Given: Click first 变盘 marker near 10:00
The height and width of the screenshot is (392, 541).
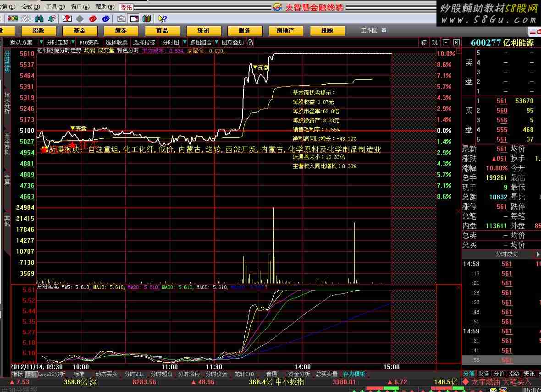Looking at the screenshot, I should tap(78, 128).
